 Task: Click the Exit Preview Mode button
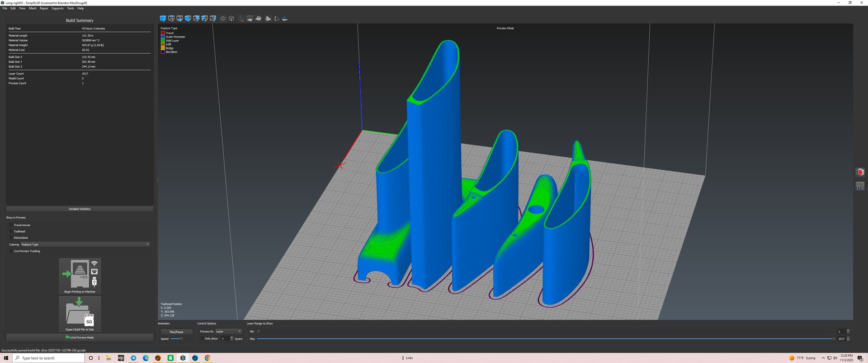[80, 337]
